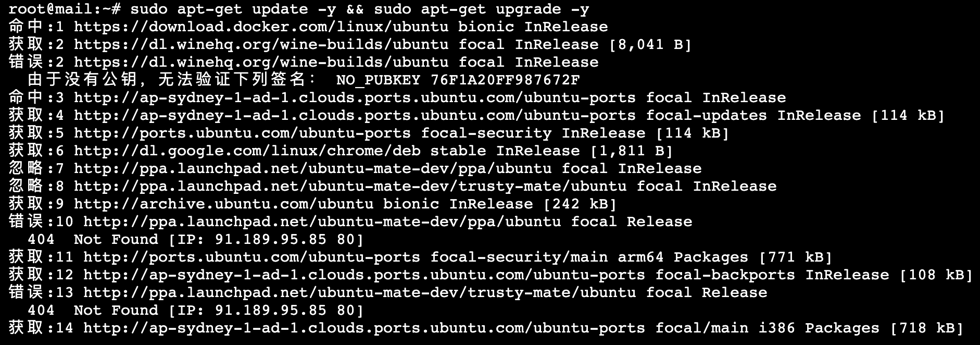Open the focal/main i386 Packages URL
This screenshot has width=980, height=345.
pos(364,328)
